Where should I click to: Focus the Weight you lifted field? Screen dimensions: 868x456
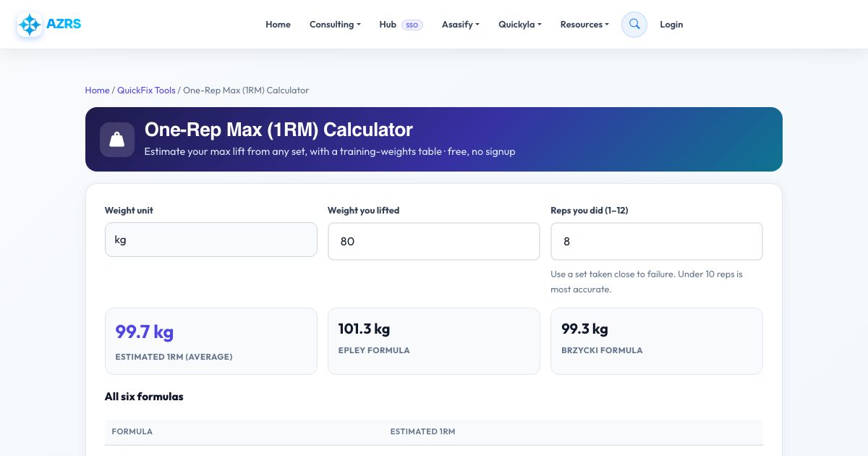coord(434,241)
